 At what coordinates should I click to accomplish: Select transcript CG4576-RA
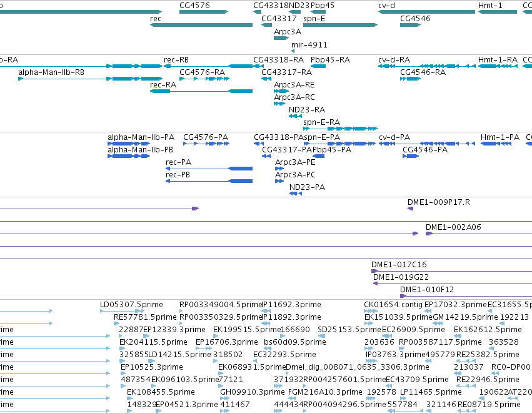click(204, 79)
